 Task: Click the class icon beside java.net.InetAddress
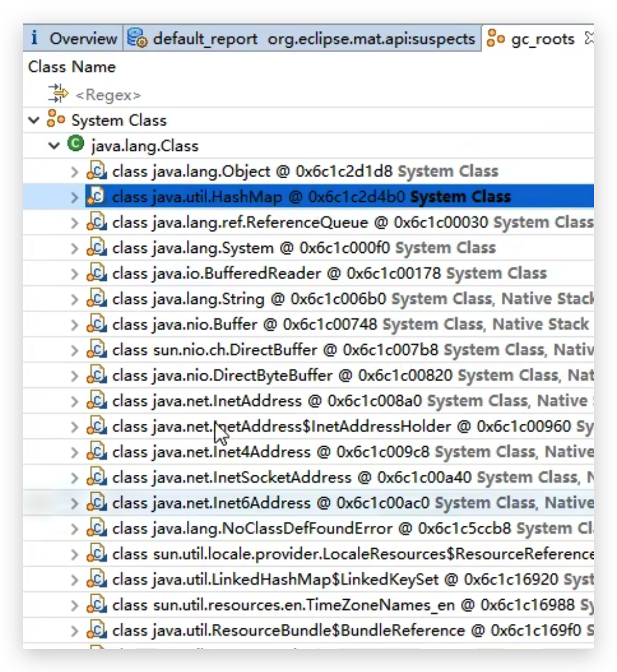(98, 400)
